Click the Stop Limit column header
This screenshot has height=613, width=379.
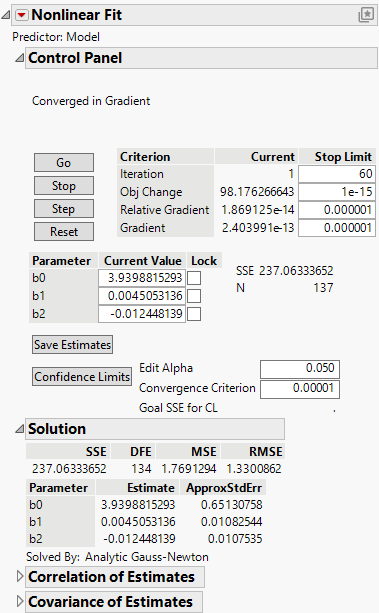337,157
